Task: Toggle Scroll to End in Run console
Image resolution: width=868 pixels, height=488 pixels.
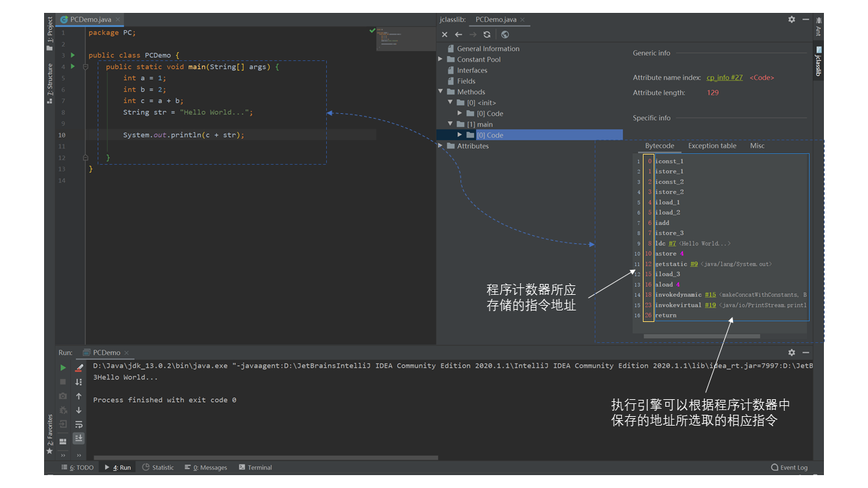Action: (79, 439)
